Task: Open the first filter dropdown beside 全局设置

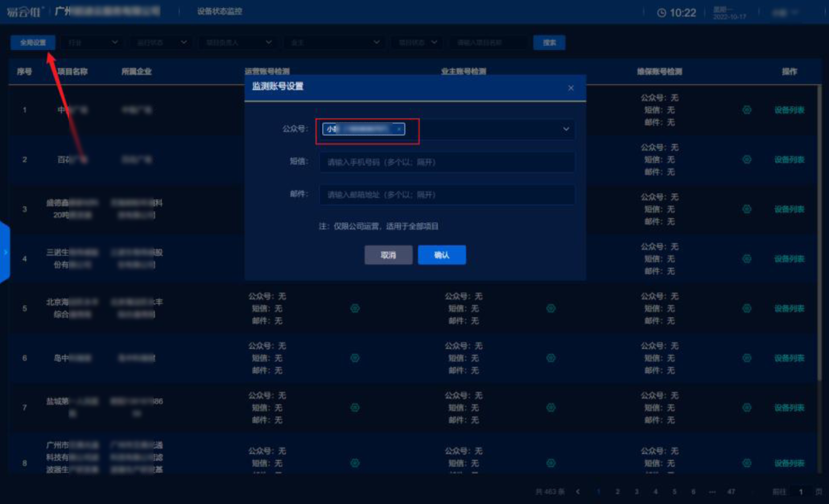Action: click(x=93, y=43)
